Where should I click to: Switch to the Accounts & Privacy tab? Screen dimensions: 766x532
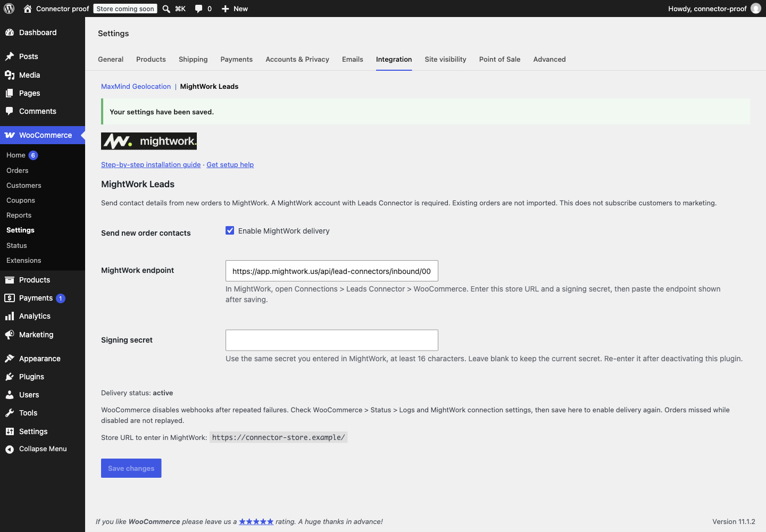[x=297, y=59]
